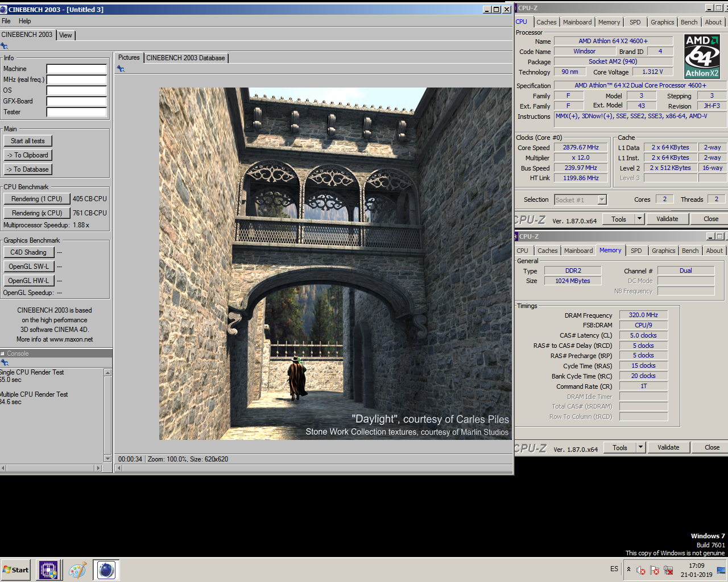The image size is (728, 582).
Task: Switch to CINEBENCH 2003 Database tab
Action: point(185,58)
